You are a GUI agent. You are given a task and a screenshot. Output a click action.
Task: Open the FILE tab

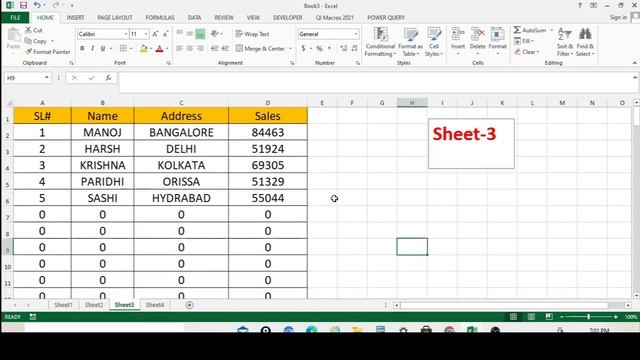point(15,18)
